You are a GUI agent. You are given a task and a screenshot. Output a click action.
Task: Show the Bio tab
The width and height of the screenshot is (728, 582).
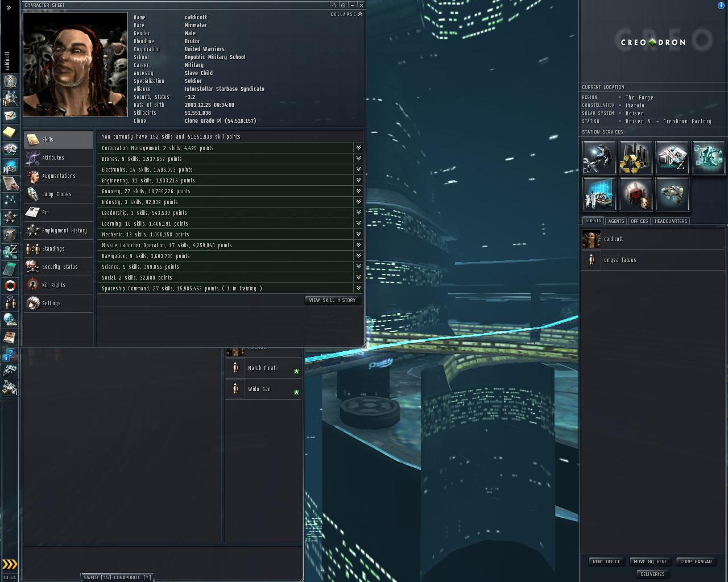tap(58, 212)
